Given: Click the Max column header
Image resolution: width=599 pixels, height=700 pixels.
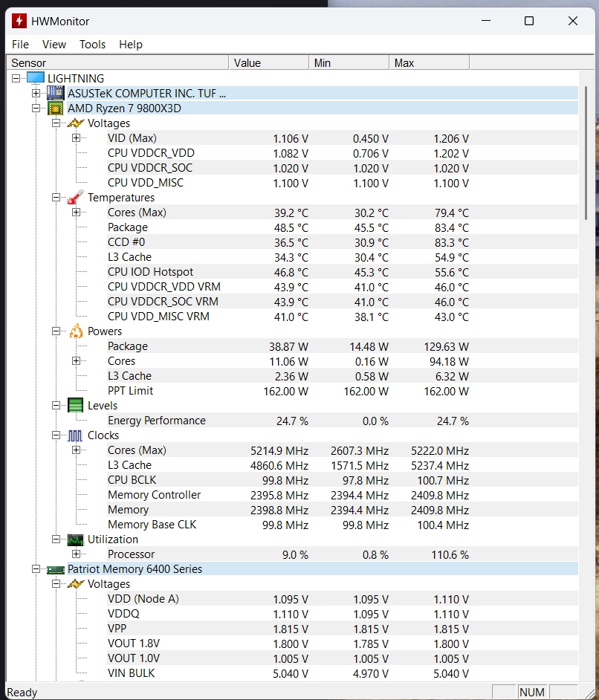Looking at the screenshot, I should pos(428,63).
